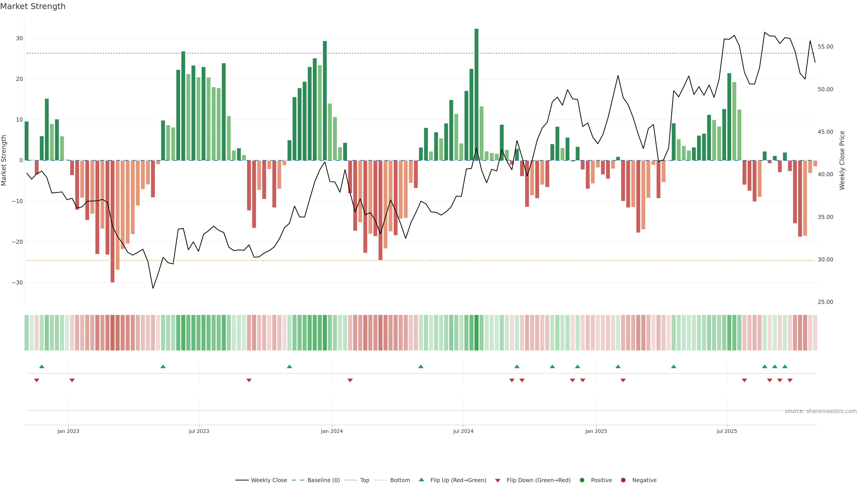
Task: Click the Jul 2024 x-axis label
Action: [463, 431]
